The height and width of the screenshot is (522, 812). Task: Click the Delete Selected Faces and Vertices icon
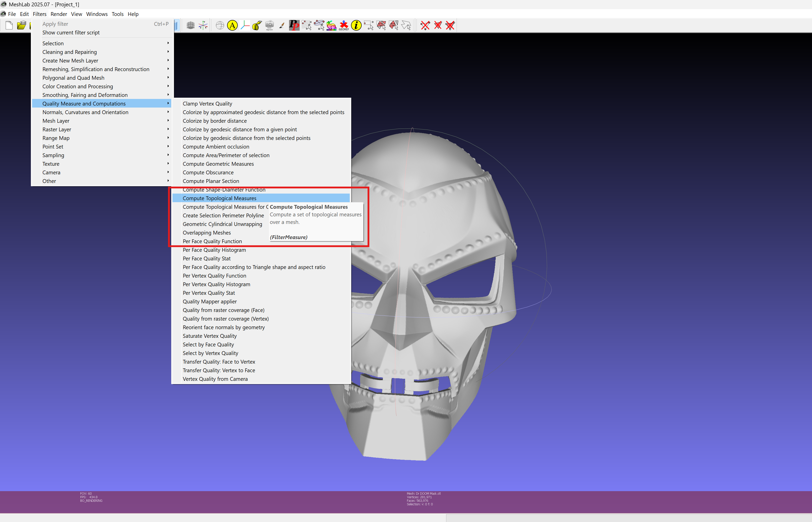[450, 25]
